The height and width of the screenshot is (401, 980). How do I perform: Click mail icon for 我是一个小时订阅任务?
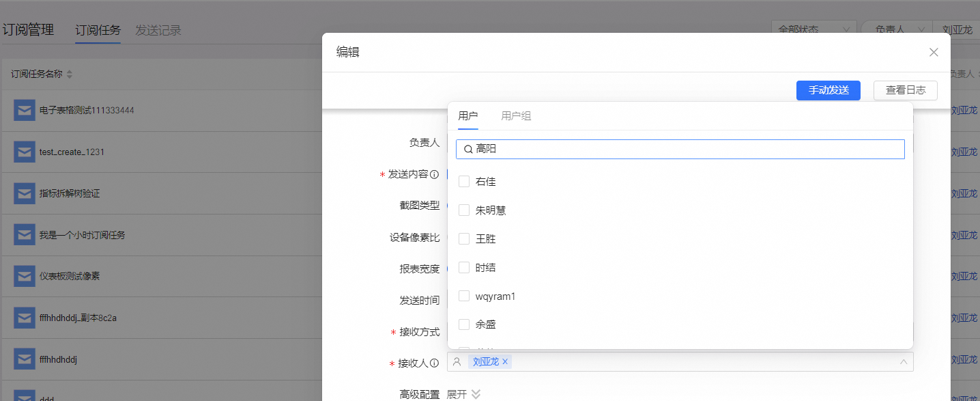point(25,235)
